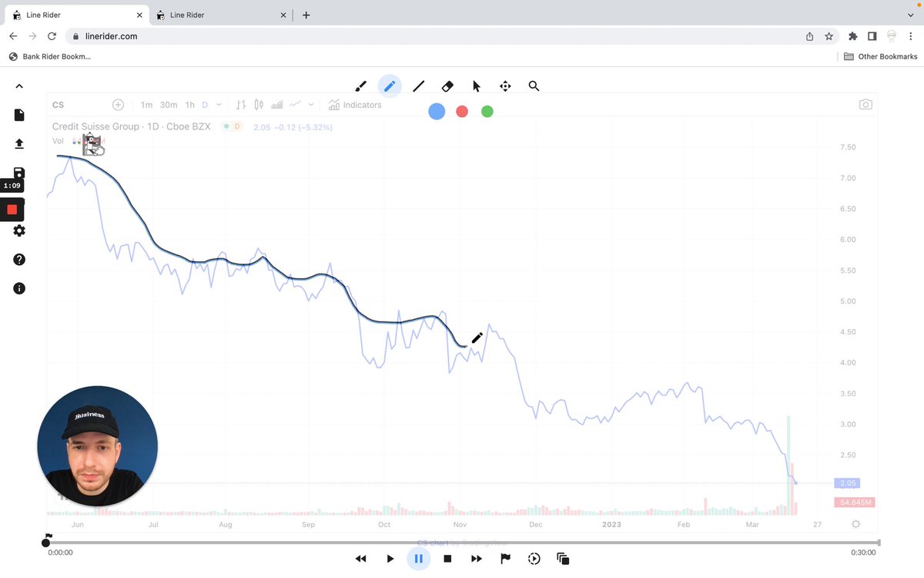Create a new track file

[x=19, y=115]
